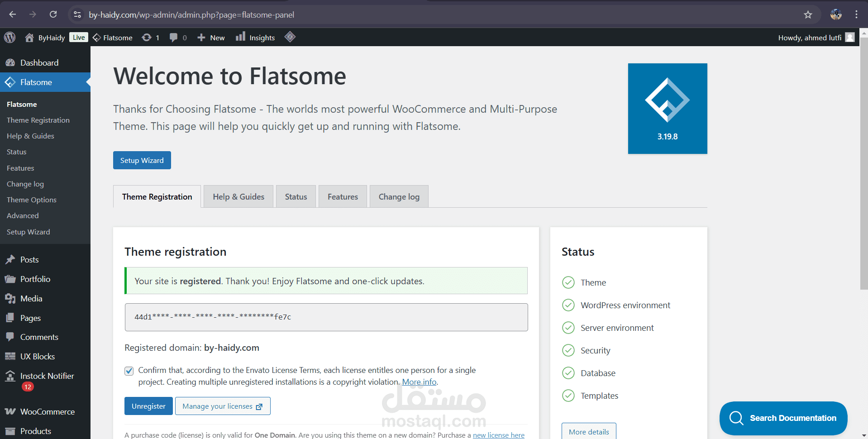868x439 pixels.
Task: Click the Security status check icon
Action: 568,350
